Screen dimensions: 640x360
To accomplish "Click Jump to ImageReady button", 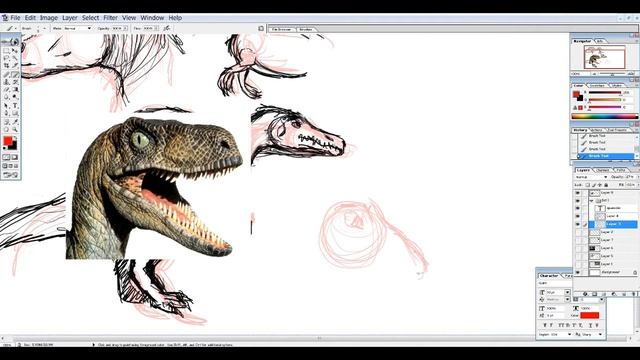I will 11,175.
